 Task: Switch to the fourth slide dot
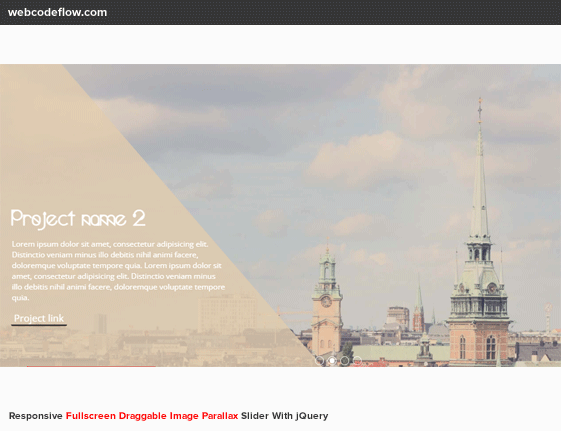tap(357, 361)
